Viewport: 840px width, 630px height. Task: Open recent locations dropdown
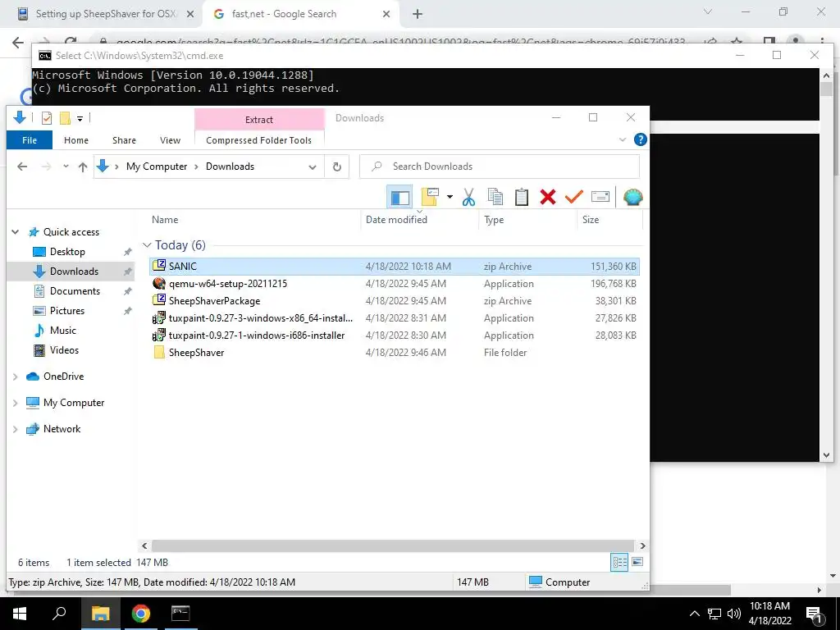point(66,167)
